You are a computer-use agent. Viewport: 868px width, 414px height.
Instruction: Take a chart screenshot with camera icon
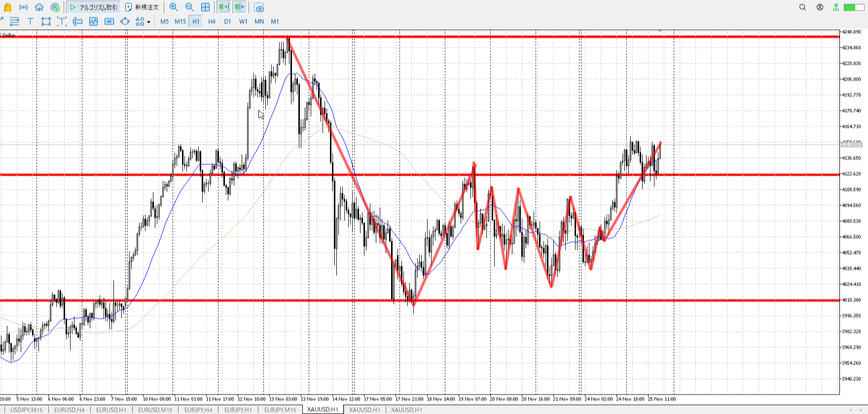pyautogui.click(x=259, y=7)
